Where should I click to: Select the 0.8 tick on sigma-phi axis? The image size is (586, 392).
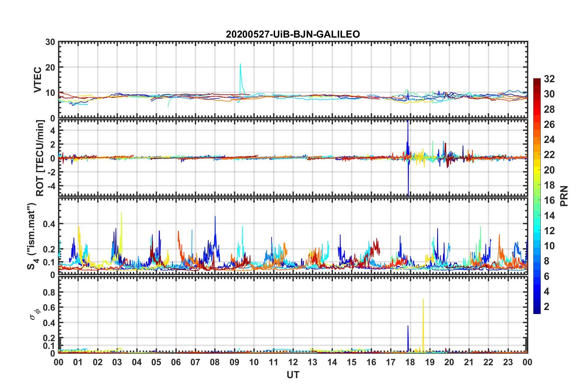pos(49,292)
